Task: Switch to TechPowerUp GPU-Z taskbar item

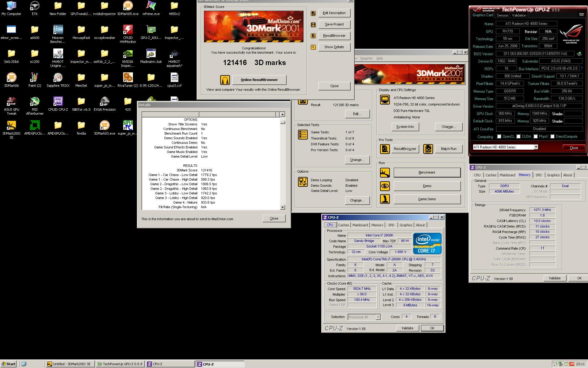Action: tap(120, 364)
